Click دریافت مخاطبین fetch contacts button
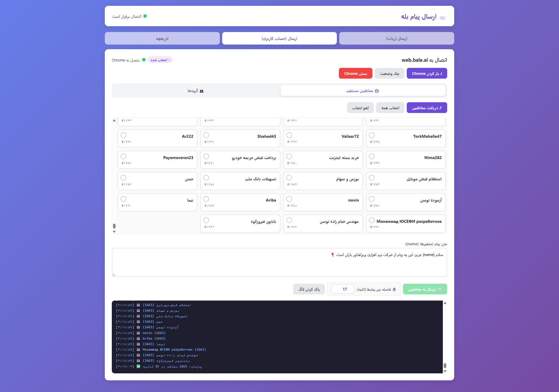Viewport: 559px width, 392px height. [x=427, y=108]
